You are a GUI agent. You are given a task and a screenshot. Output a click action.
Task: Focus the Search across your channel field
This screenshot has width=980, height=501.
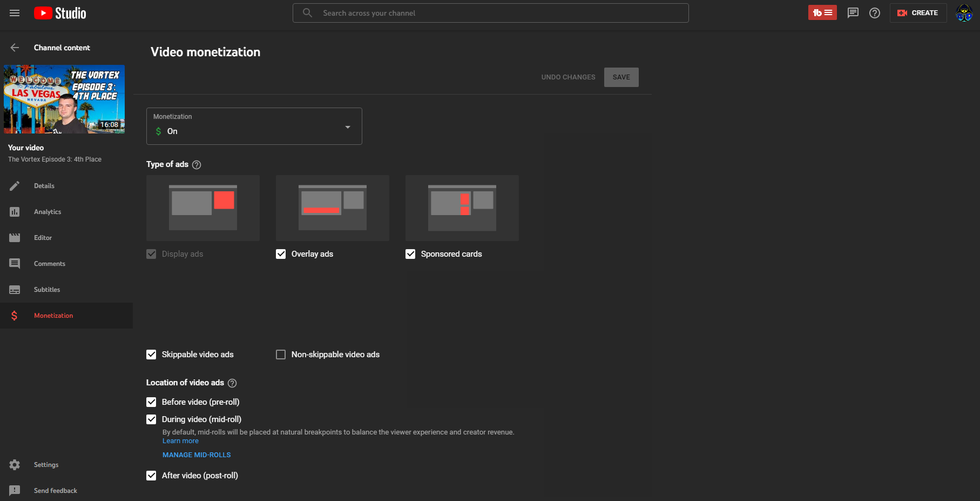click(x=491, y=13)
